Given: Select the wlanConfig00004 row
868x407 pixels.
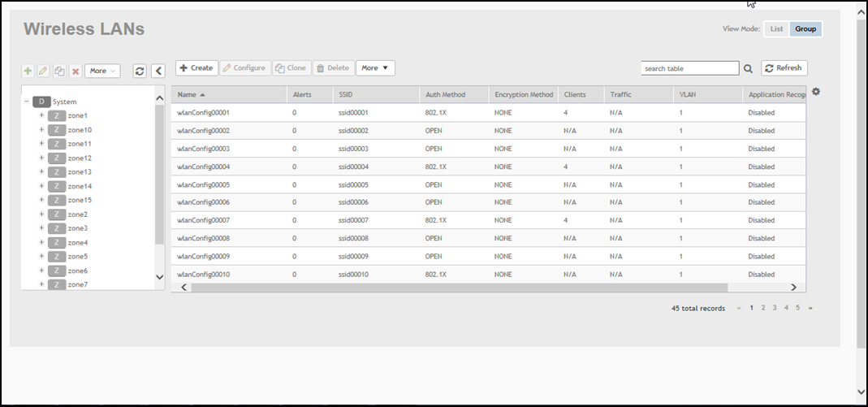Looking at the screenshot, I should [x=488, y=167].
